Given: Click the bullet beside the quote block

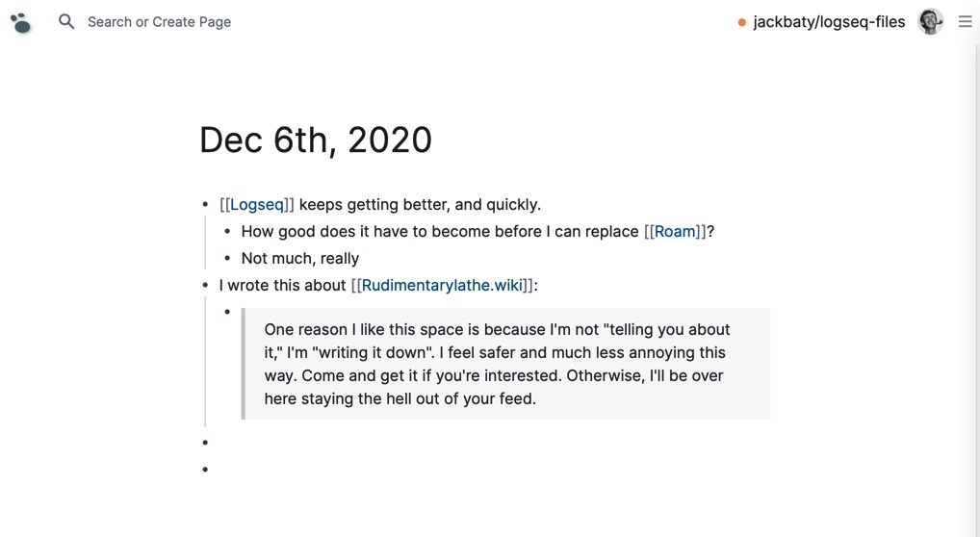Looking at the screenshot, I should pos(227,312).
